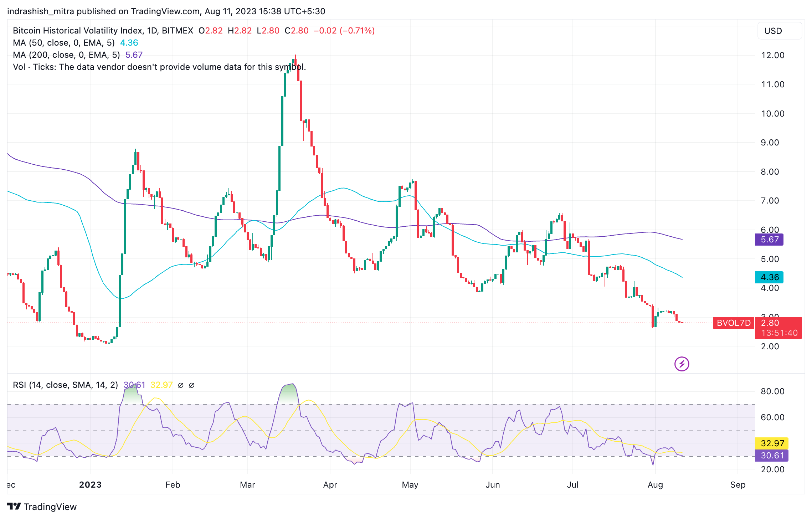Image resolution: width=812 pixels, height=519 pixels.
Task: Click the Jun label on time axis
Action: pyautogui.click(x=493, y=485)
